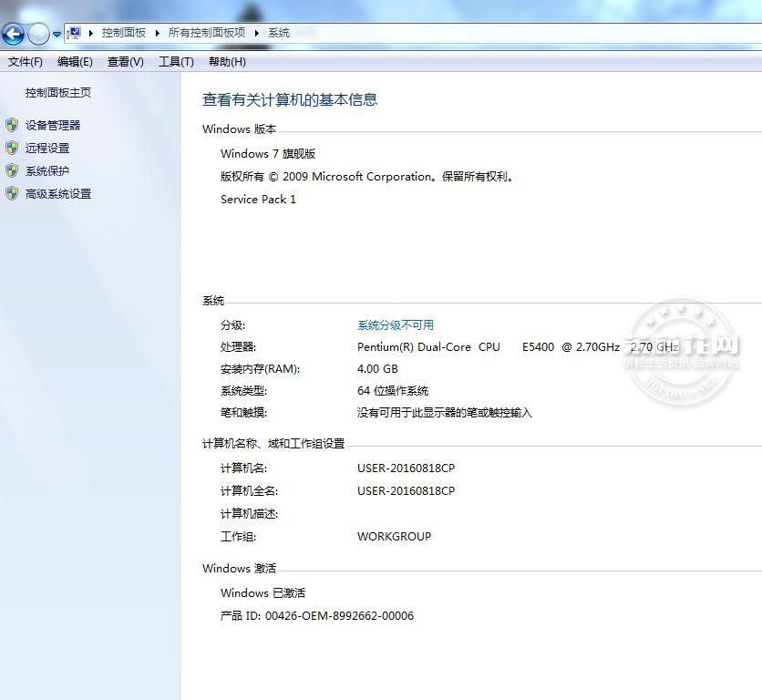Expand arrow before 系统 in breadcrumb
The height and width of the screenshot is (700, 762).
tap(257, 33)
